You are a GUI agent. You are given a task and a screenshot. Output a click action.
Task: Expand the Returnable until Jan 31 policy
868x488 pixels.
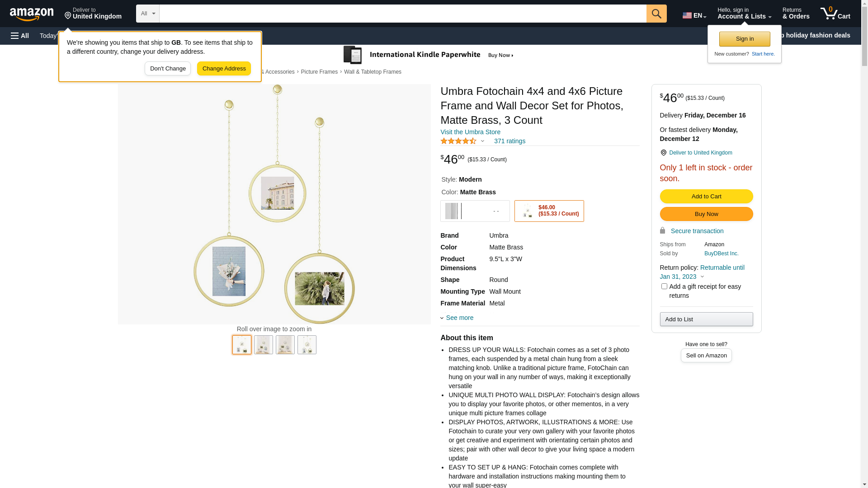coord(702,272)
